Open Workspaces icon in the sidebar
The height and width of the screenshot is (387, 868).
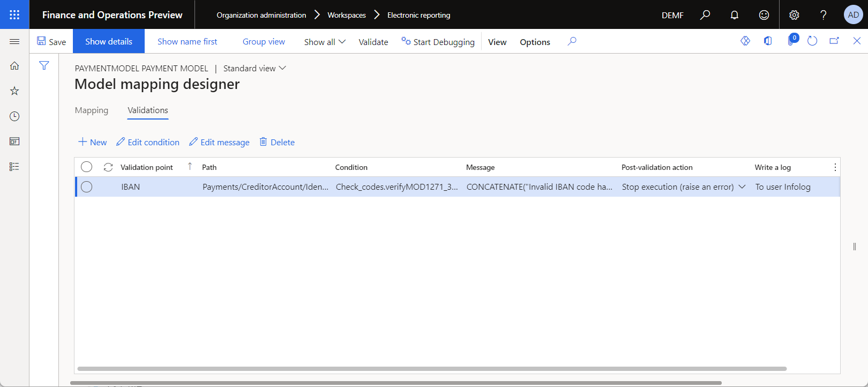tap(14, 142)
